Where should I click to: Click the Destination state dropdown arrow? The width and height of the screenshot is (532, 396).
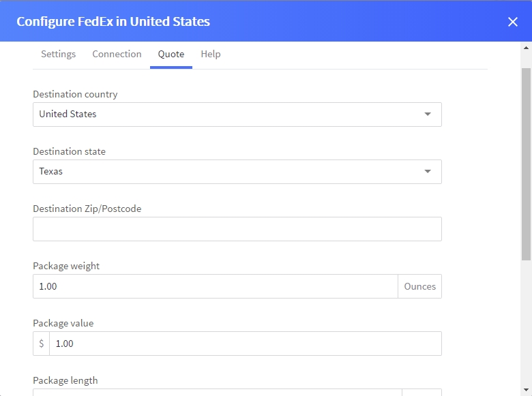pos(428,172)
